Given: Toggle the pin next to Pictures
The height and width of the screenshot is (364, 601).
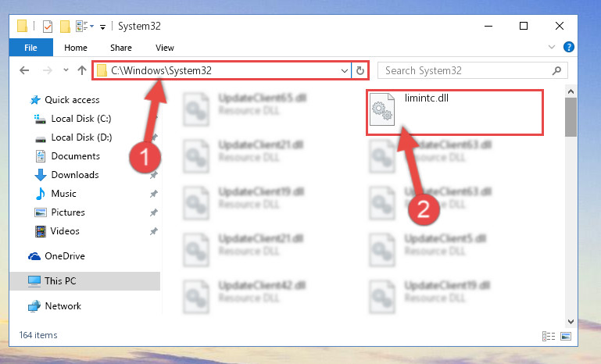Looking at the screenshot, I should 154,212.
